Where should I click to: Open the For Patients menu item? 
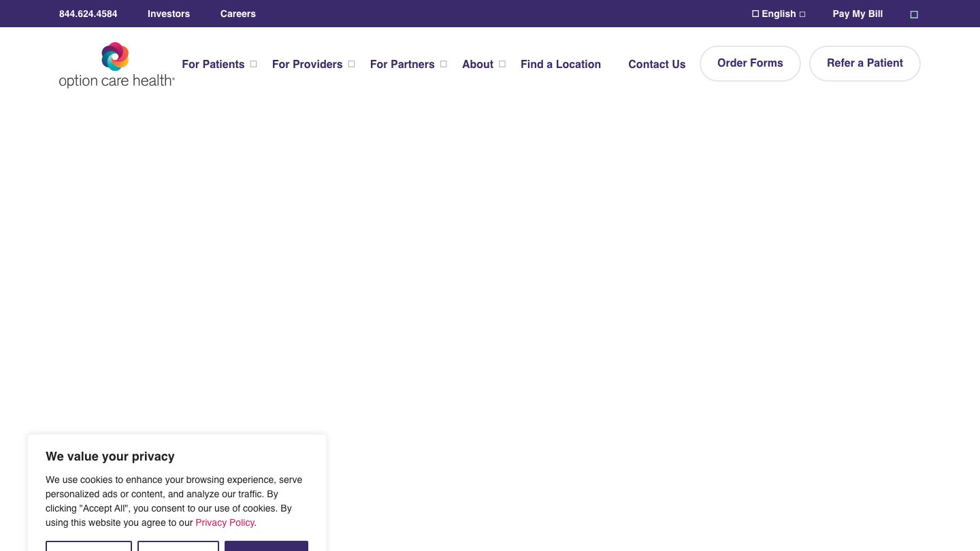[213, 64]
